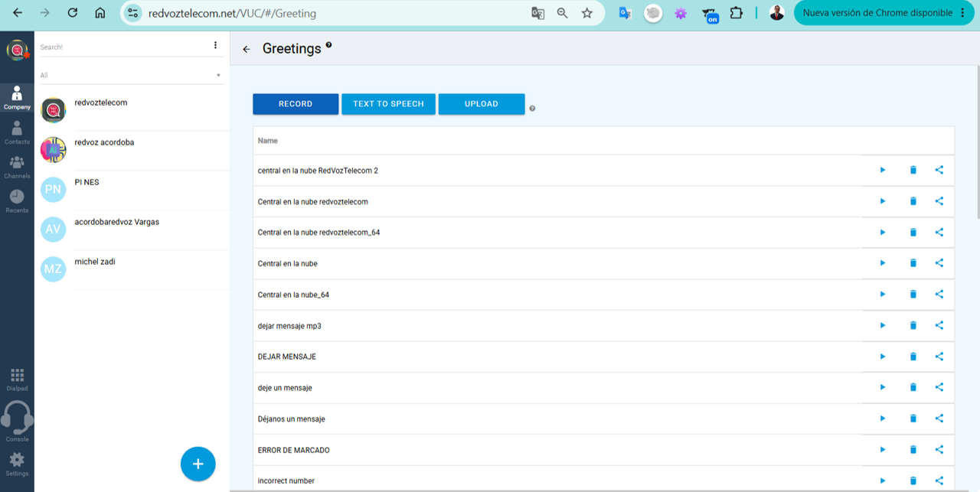The width and height of the screenshot is (980, 492).
Task: Open help icon beside the Greetings title
Action: pyautogui.click(x=328, y=45)
